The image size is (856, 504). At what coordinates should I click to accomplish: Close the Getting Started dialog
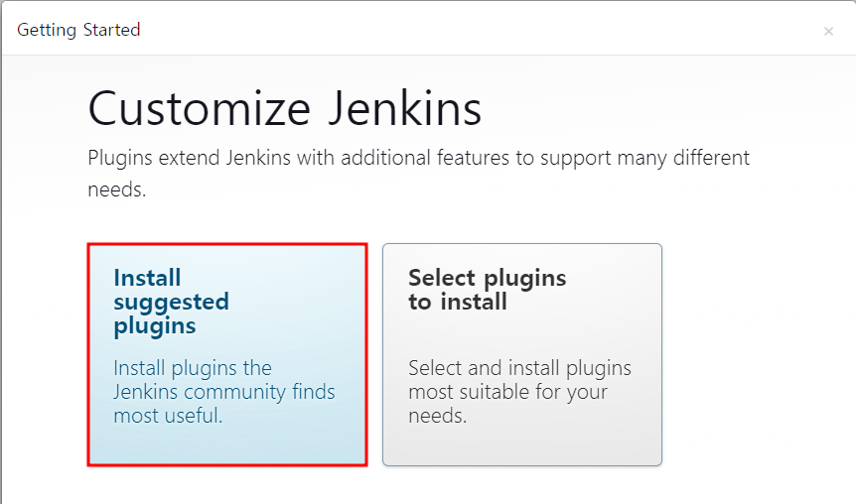click(828, 32)
